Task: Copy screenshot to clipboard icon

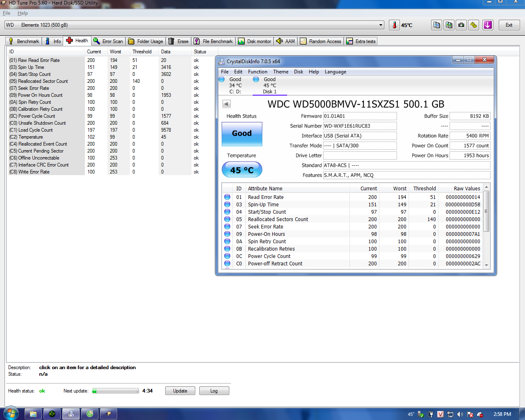Action: point(449,25)
